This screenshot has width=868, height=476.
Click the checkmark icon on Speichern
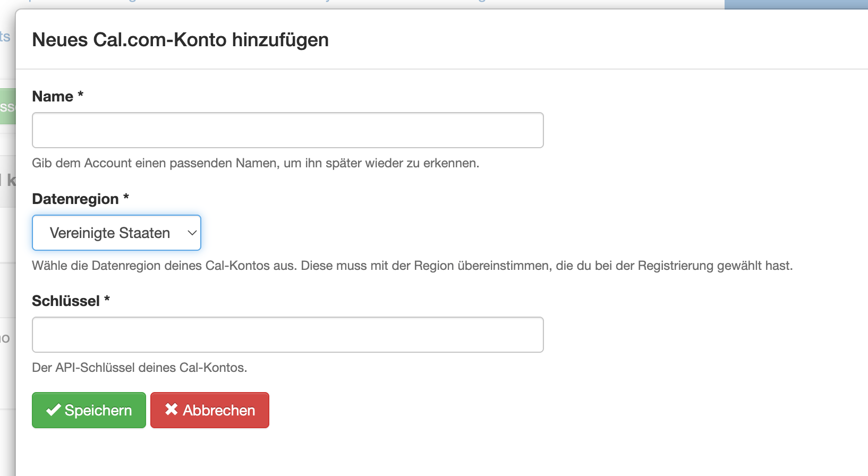coord(53,410)
